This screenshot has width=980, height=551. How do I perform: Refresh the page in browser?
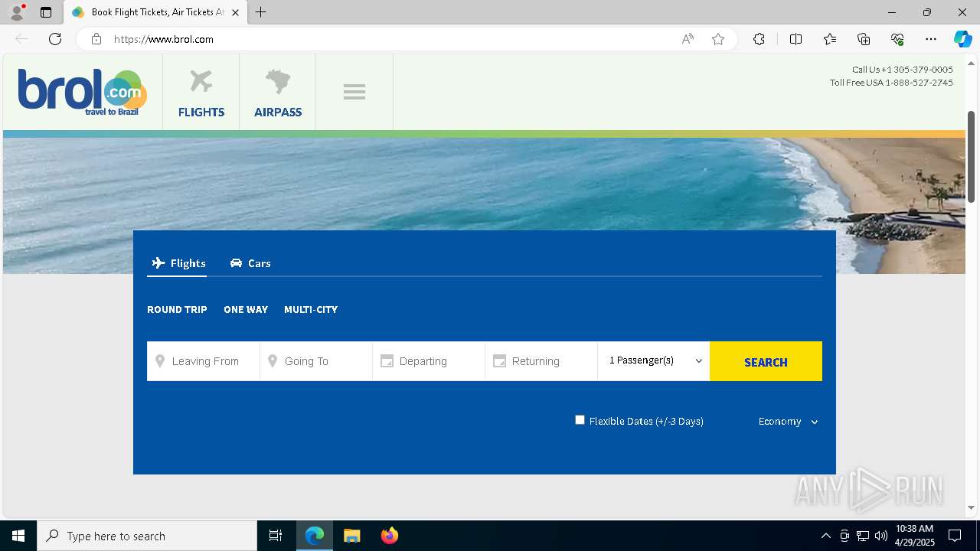55,39
